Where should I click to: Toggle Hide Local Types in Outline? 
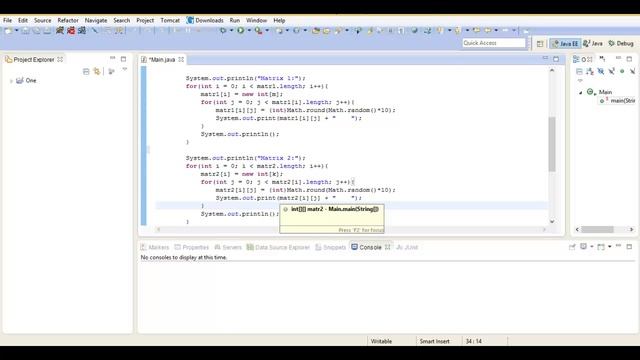click(632, 71)
